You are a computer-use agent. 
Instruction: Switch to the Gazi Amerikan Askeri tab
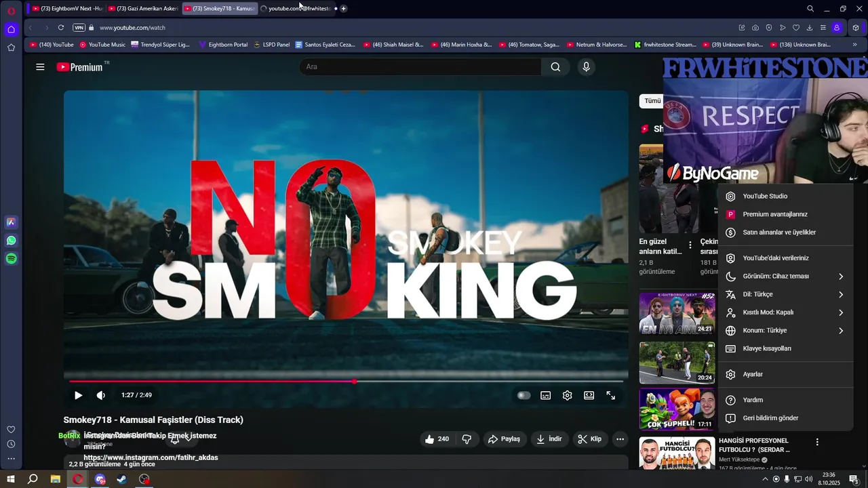pyautogui.click(x=142, y=9)
